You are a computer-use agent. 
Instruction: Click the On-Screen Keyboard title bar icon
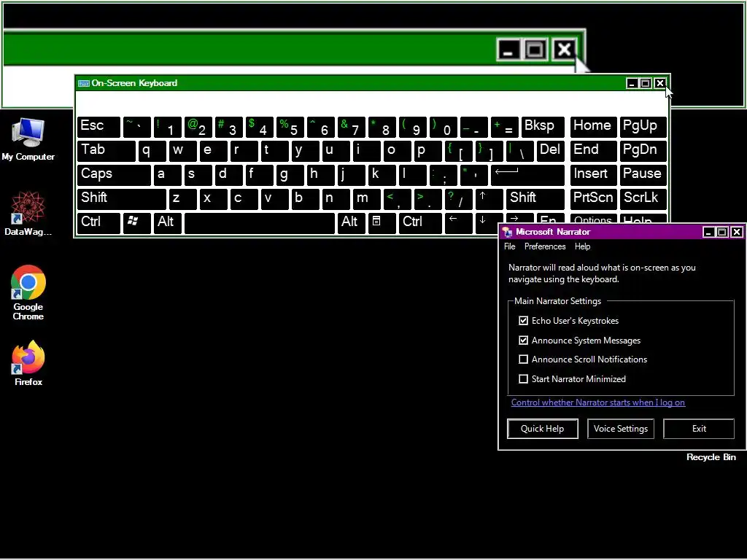(84, 83)
